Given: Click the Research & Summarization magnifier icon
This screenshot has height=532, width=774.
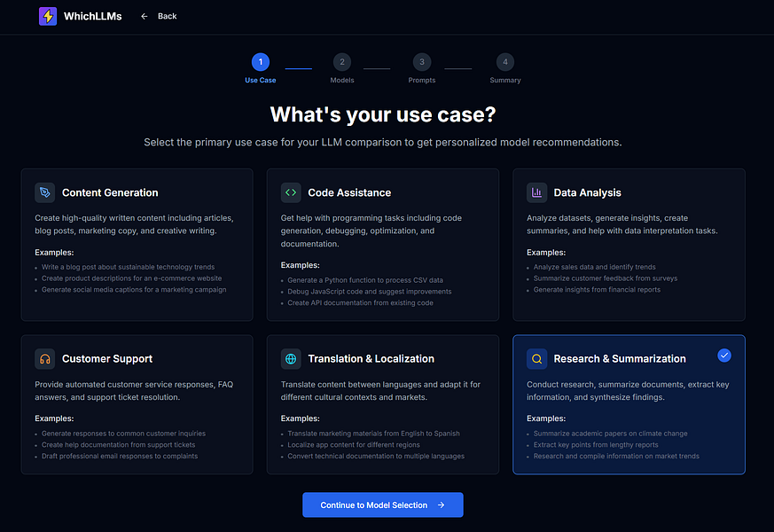Looking at the screenshot, I should click(537, 358).
